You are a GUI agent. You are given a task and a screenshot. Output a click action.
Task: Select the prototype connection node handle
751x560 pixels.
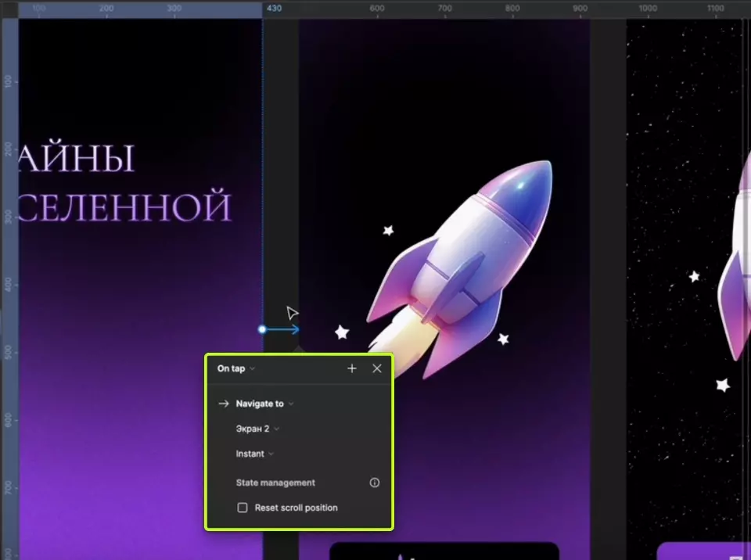pos(262,329)
